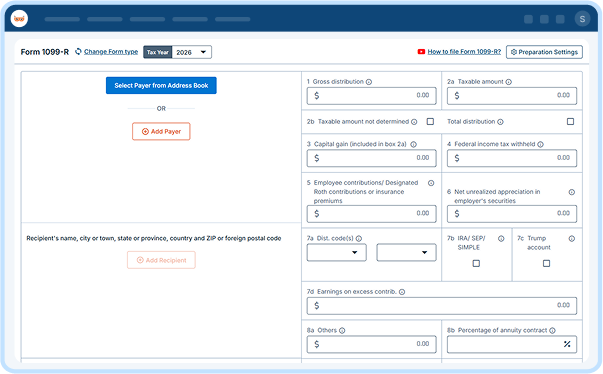This screenshot has width=603, height=374.
Task: Show info for Earnings on excess contrib.
Action: click(402, 292)
